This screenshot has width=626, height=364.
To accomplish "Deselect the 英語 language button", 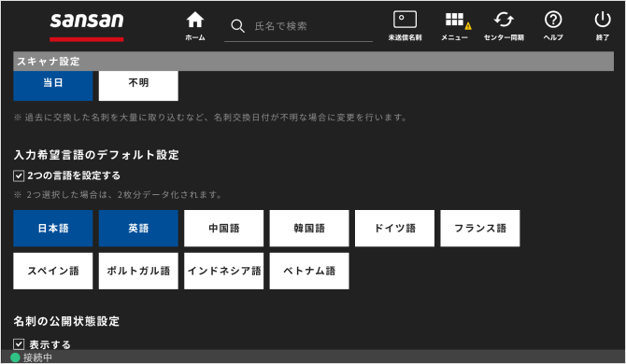I will [138, 228].
